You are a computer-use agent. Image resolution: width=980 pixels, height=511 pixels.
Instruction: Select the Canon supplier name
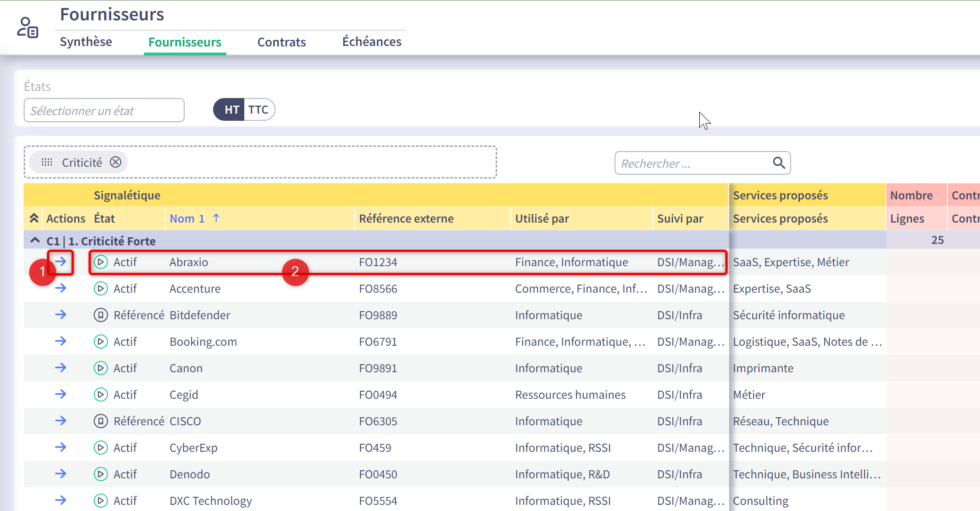[186, 368]
